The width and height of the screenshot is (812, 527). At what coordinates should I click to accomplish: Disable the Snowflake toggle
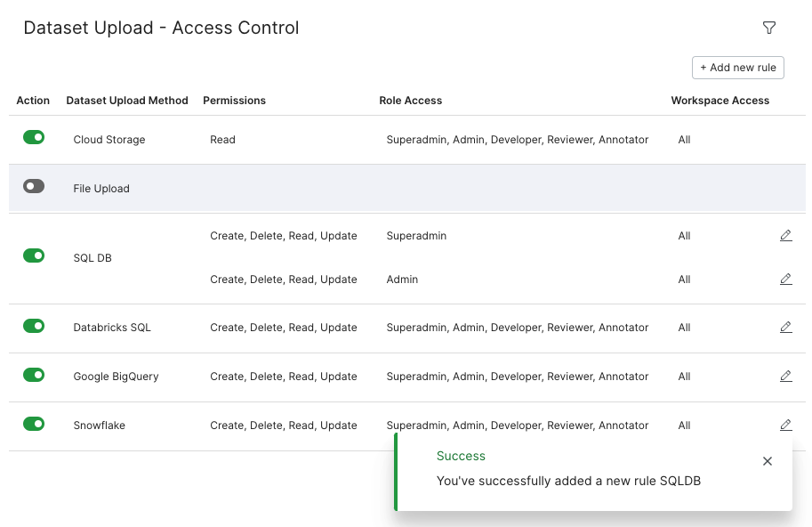pos(34,424)
